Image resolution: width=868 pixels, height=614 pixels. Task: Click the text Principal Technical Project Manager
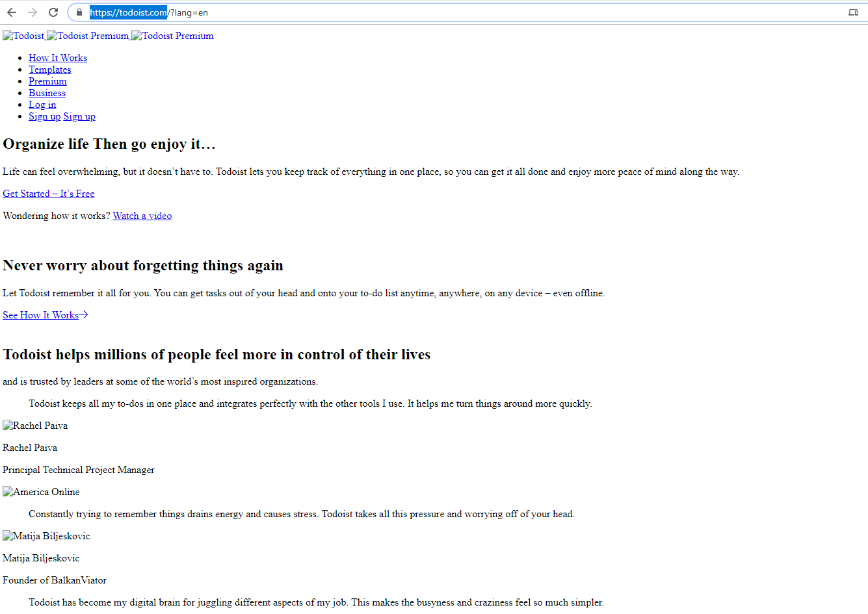[x=79, y=470]
